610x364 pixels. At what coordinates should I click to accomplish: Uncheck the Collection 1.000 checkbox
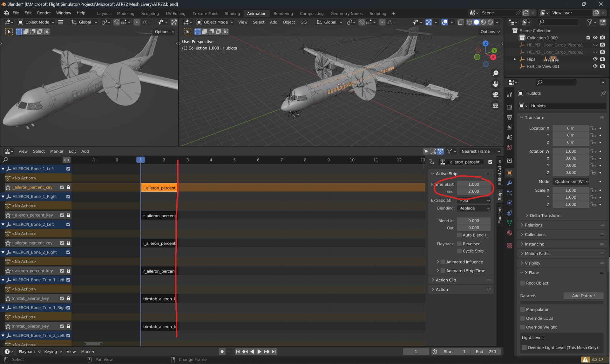(x=588, y=37)
